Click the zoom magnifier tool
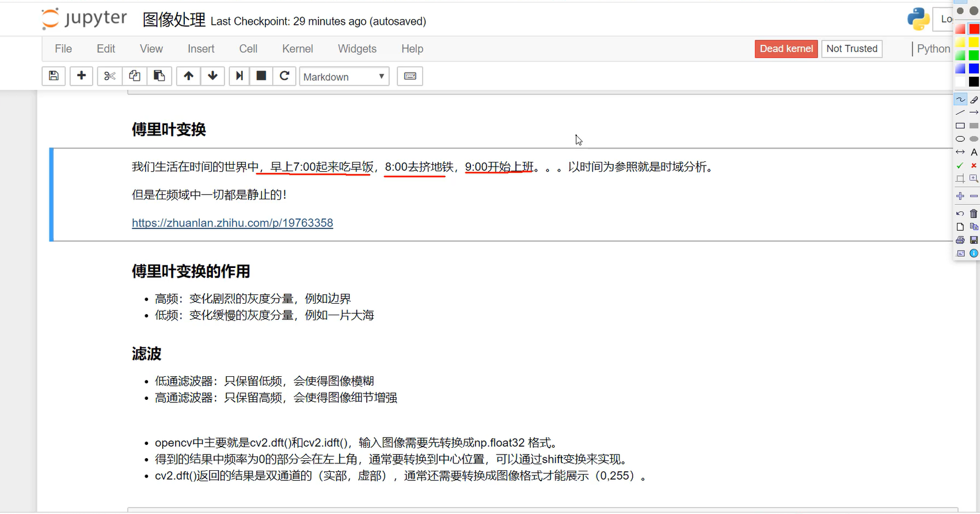Image resolution: width=980 pixels, height=514 pixels. click(974, 179)
